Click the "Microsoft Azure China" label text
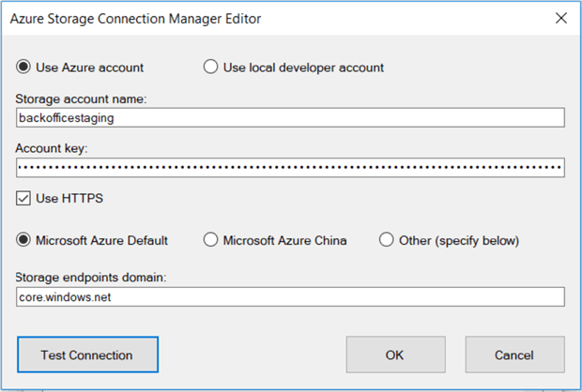Screen dimensions: 582x392 (284, 240)
